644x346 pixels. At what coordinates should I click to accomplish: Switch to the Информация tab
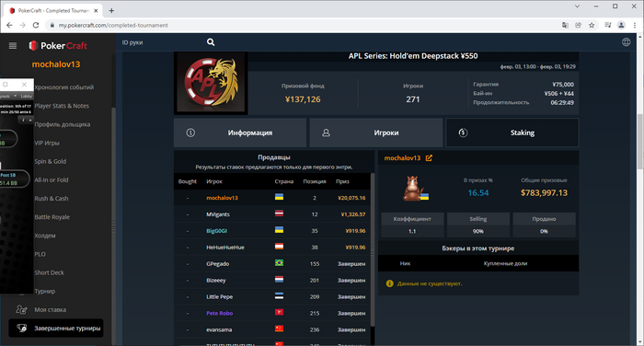pos(240,133)
